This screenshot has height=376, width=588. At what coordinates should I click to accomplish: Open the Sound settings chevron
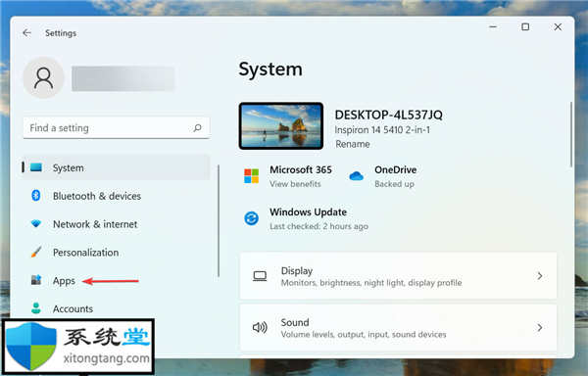[x=540, y=328]
